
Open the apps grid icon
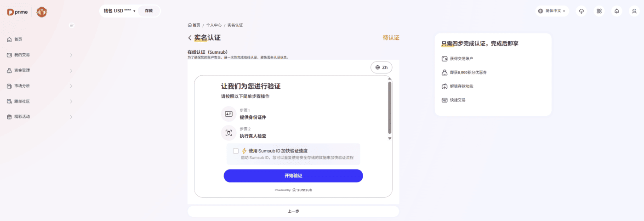click(599, 11)
